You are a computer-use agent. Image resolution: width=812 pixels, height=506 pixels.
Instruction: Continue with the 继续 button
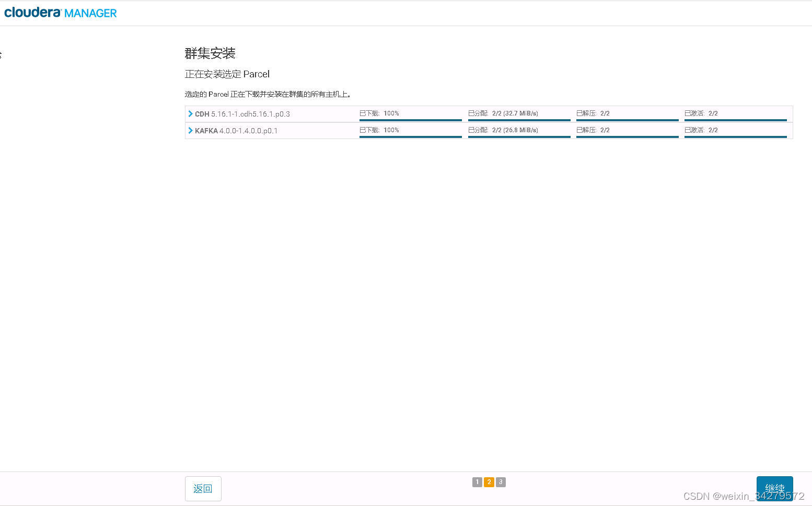(774, 489)
